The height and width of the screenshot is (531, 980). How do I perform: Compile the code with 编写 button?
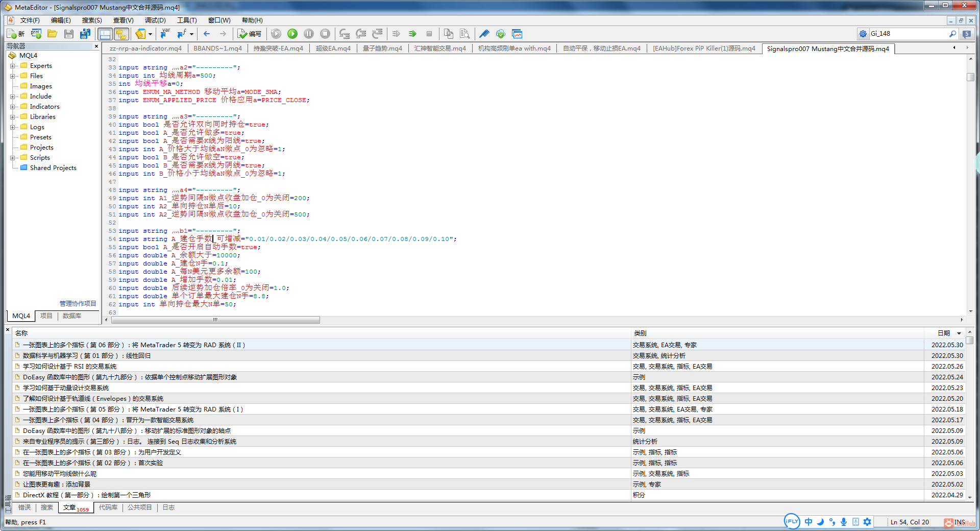tap(250, 34)
